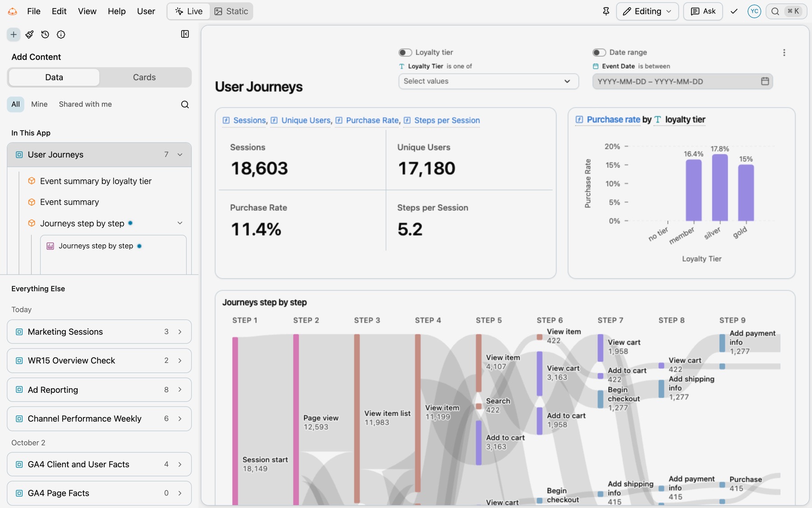Viewport: 812px width, 508px height.
Task: Open the version history clock icon
Action: pyautogui.click(x=45, y=34)
